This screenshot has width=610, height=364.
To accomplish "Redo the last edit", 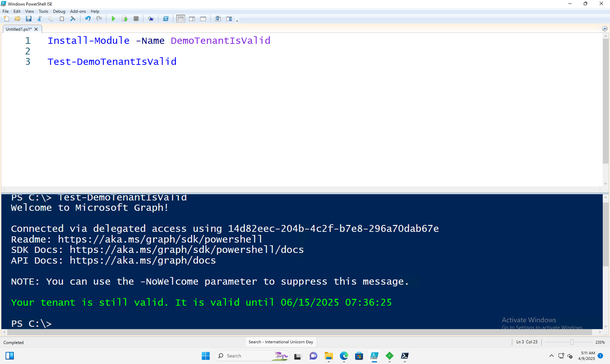I will tap(99, 19).
